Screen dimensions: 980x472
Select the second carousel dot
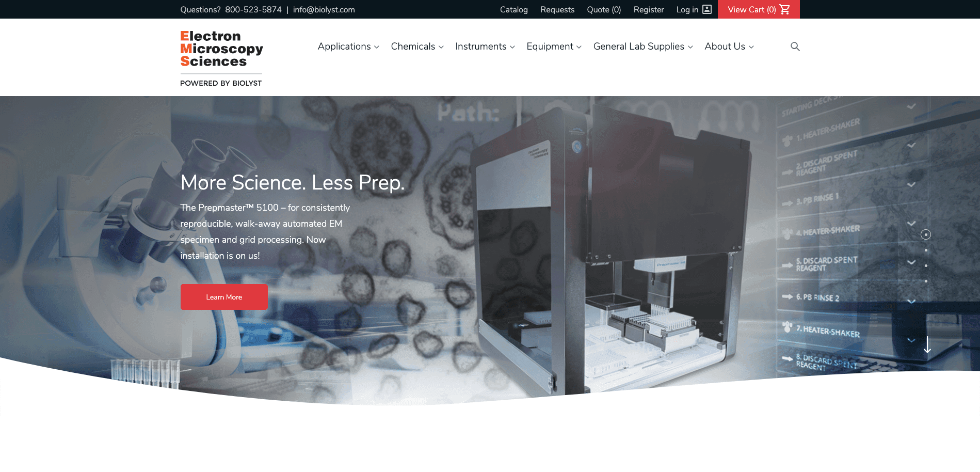(x=926, y=250)
